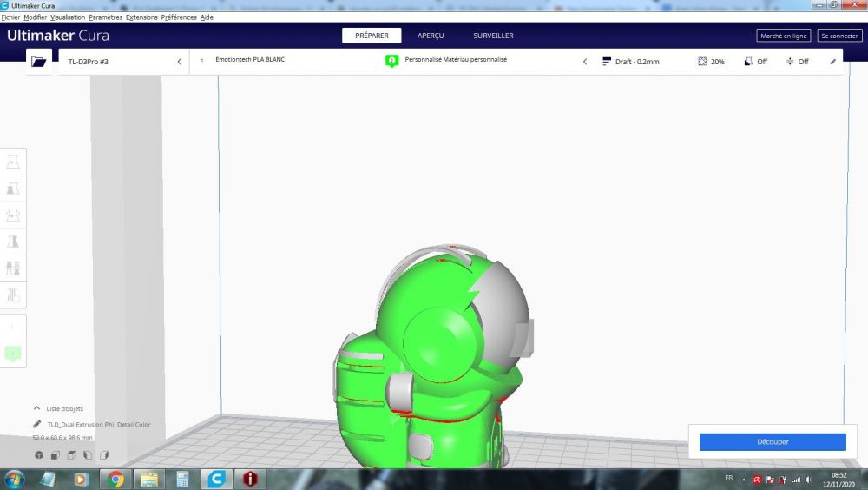Open Chrome from the taskbar
The height and width of the screenshot is (490, 868).
(x=115, y=479)
